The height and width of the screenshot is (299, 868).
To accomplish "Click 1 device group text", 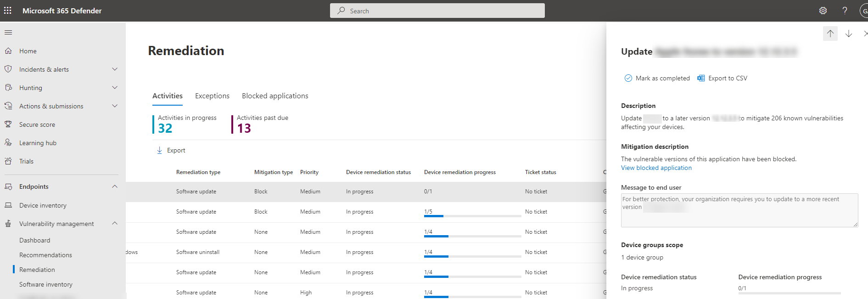I will pos(642,257).
